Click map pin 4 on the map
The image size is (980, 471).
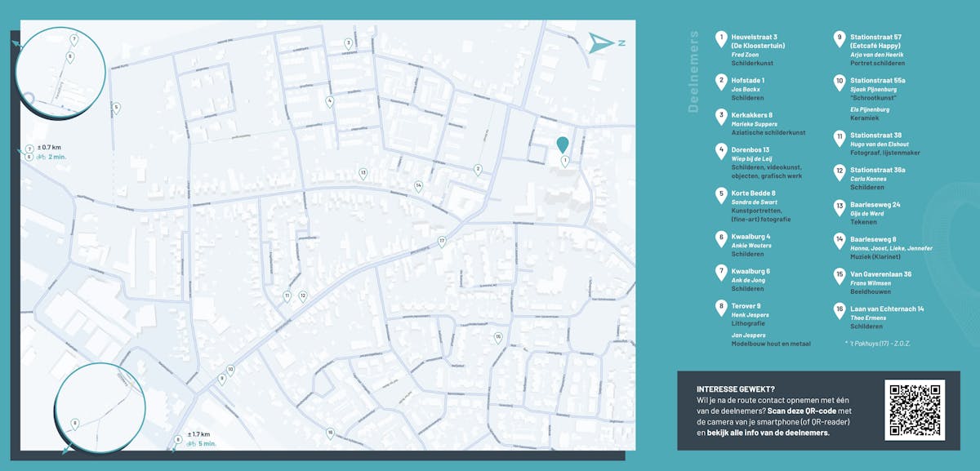pyautogui.click(x=330, y=101)
